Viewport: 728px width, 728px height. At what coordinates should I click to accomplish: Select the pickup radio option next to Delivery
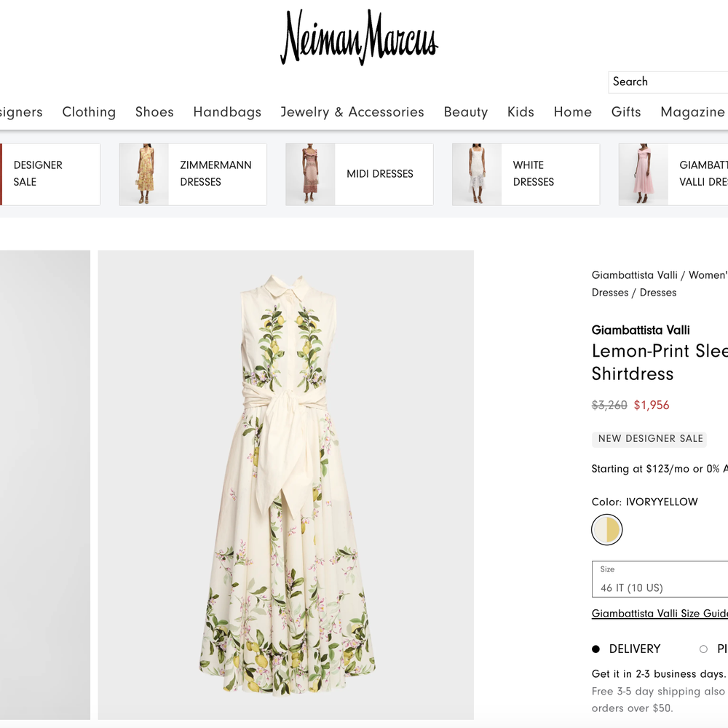coord(703,649)
